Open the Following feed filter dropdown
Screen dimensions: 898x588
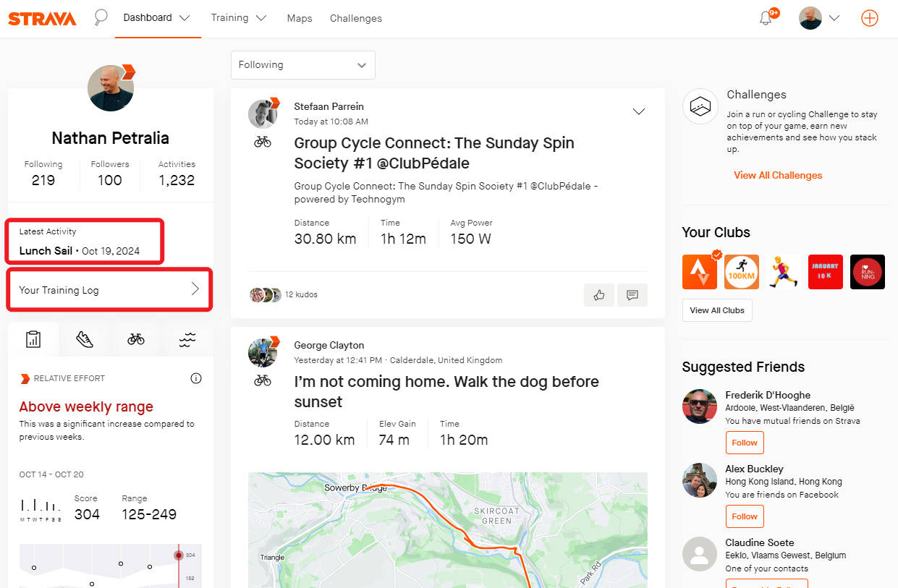[303, 65]
